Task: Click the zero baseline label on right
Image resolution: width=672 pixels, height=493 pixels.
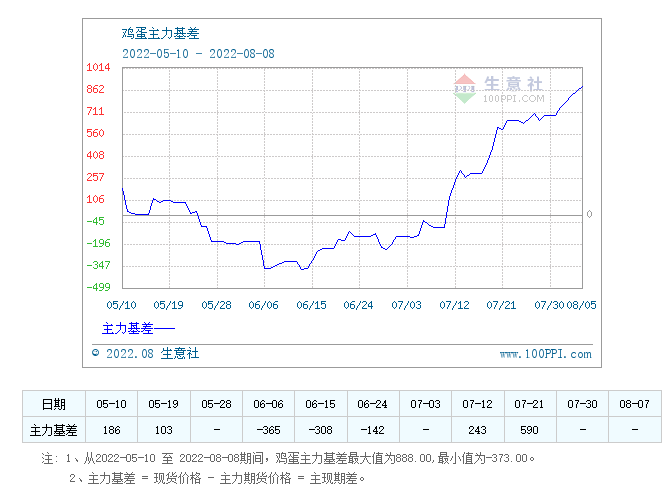Action: (589, 214)
